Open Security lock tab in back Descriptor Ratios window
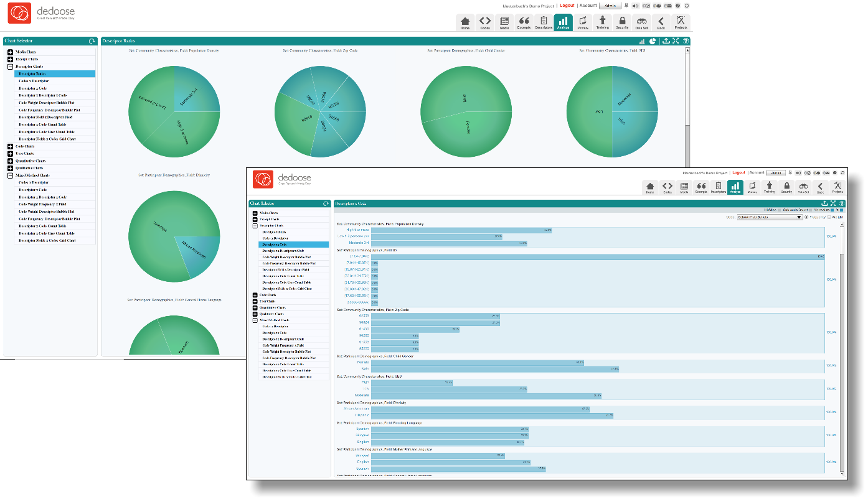868x499 pixels. coord(622,22)
